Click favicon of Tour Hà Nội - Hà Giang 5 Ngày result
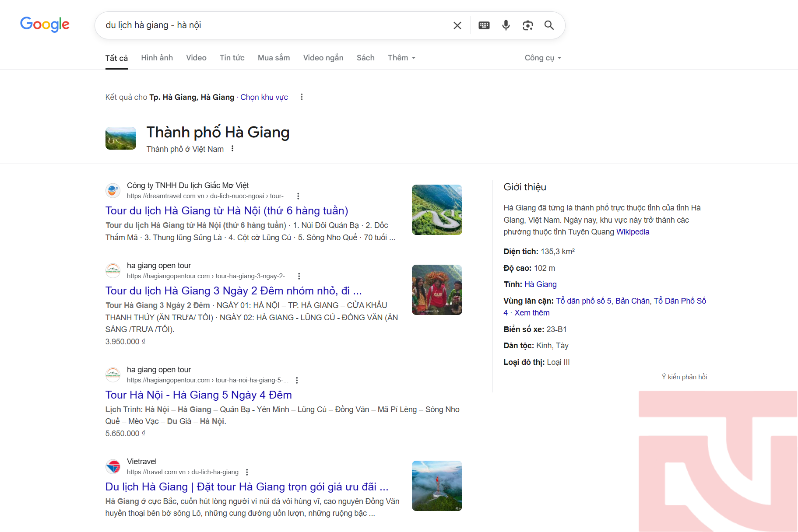This screenshot has height=532, width=798. pos(113,375)
